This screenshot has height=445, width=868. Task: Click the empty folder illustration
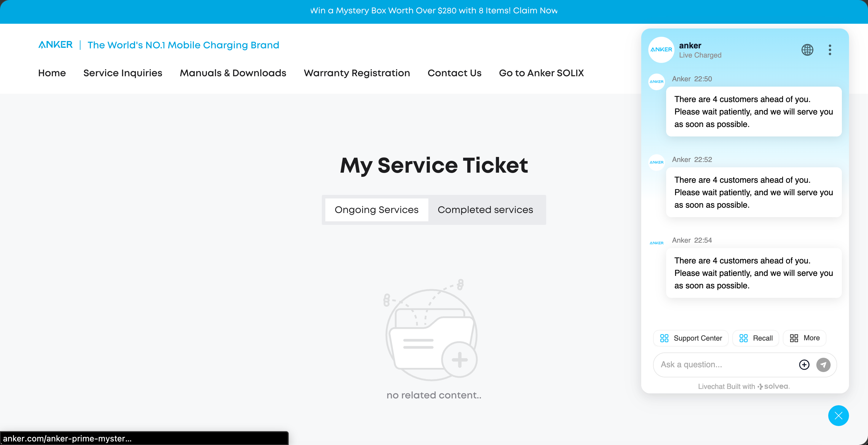tap(431, 330)
